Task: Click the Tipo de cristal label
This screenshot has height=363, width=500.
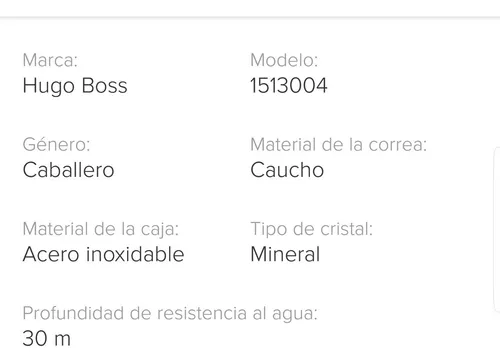Action: [311, 230]
